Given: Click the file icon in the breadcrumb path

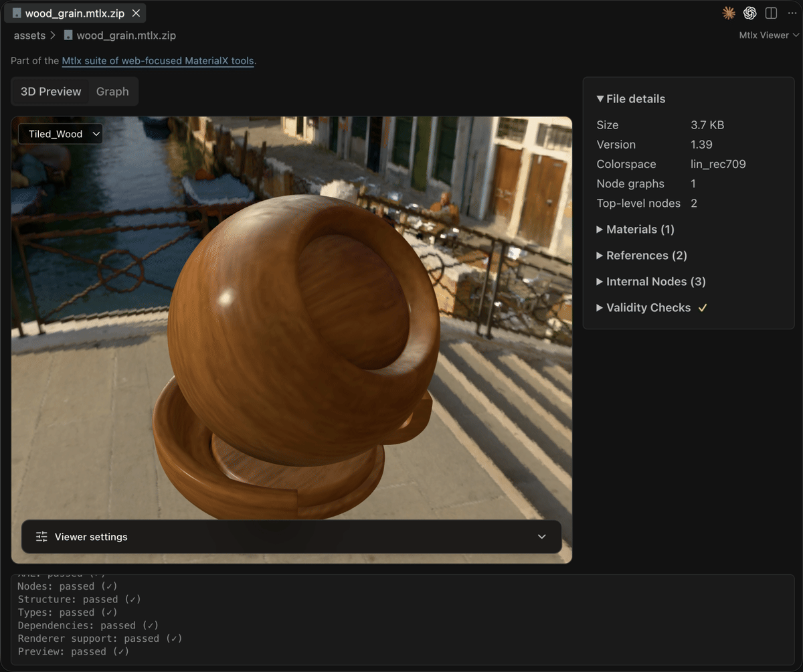Looking at the screenshot, I should tap(68, 35).
